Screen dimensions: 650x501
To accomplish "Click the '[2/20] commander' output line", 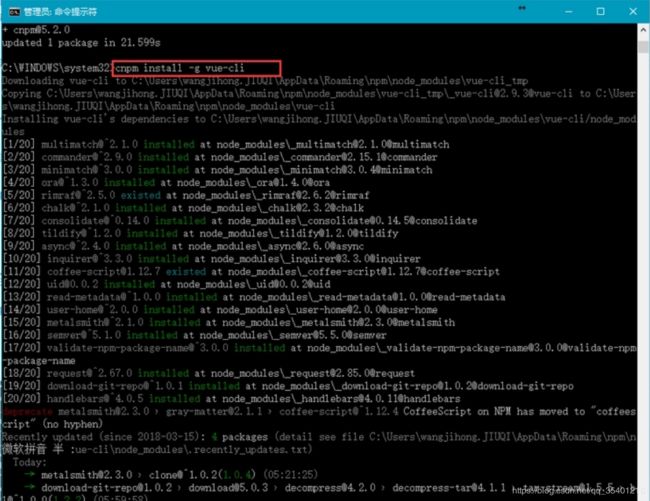I will [x=220, y=157].
